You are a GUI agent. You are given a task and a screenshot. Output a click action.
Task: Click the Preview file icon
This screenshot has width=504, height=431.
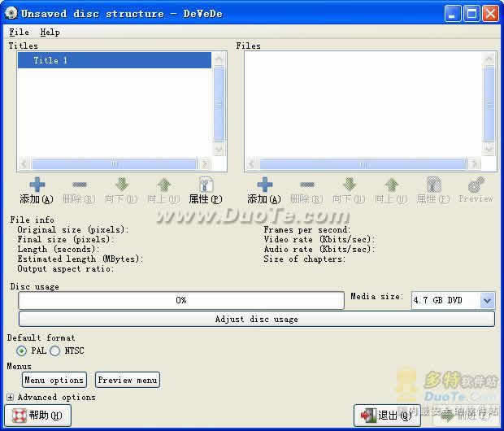pos(476,185)
